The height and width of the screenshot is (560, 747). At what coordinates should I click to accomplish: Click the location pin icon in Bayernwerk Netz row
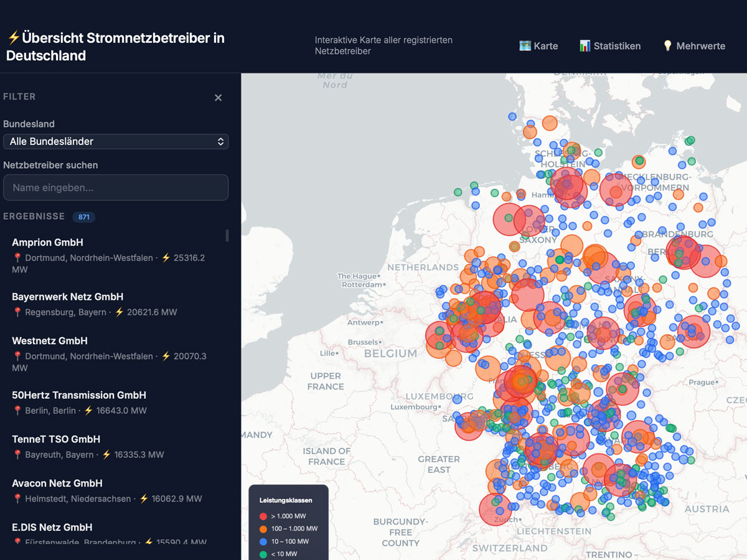tap(17, 312)
